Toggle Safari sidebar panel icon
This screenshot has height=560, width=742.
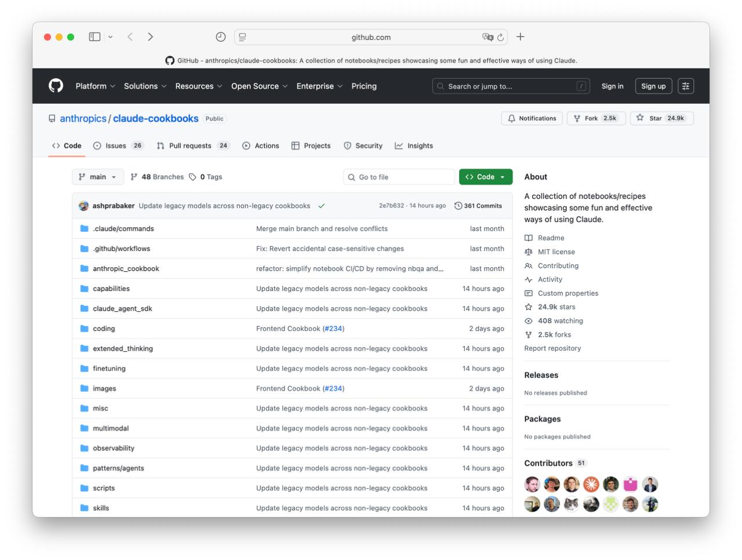(94, 37)
